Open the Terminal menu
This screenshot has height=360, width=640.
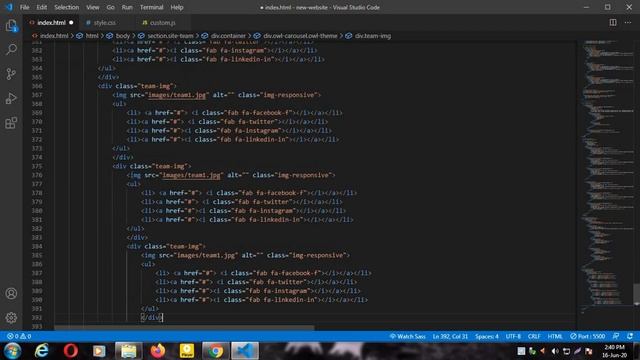(x=151, y=7)
